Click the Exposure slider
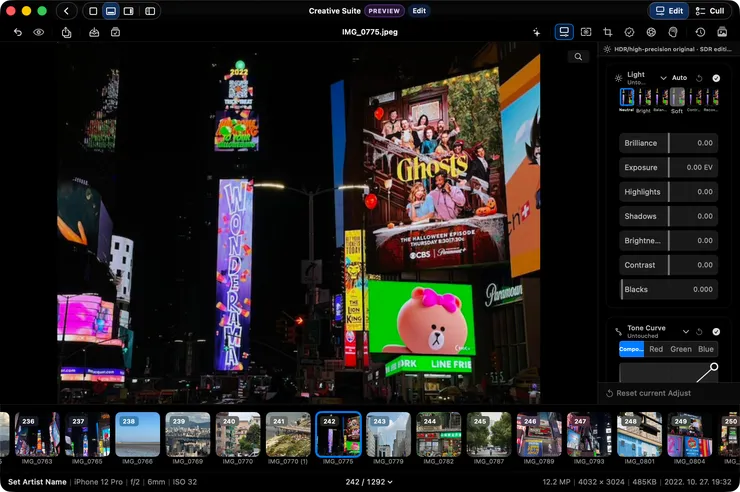The height and width of the screenshot is (492, 740). [668, 167]
